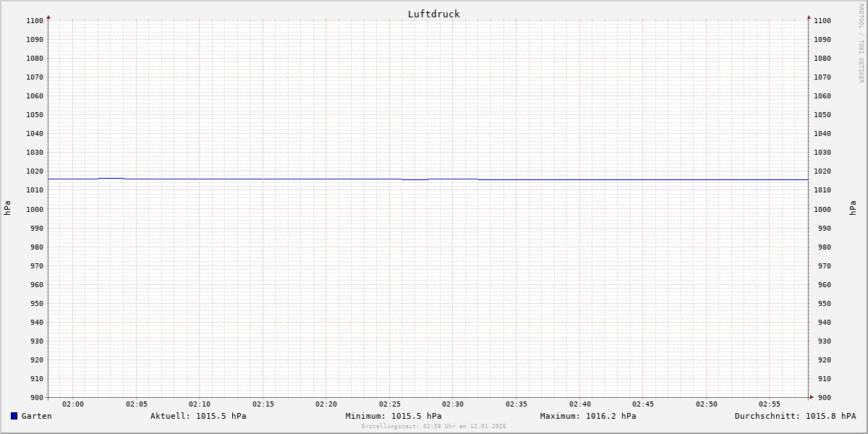Viewport: 868px width, 434px height.
Task: Click the left axis 1100 label
Action: [35, 21]
